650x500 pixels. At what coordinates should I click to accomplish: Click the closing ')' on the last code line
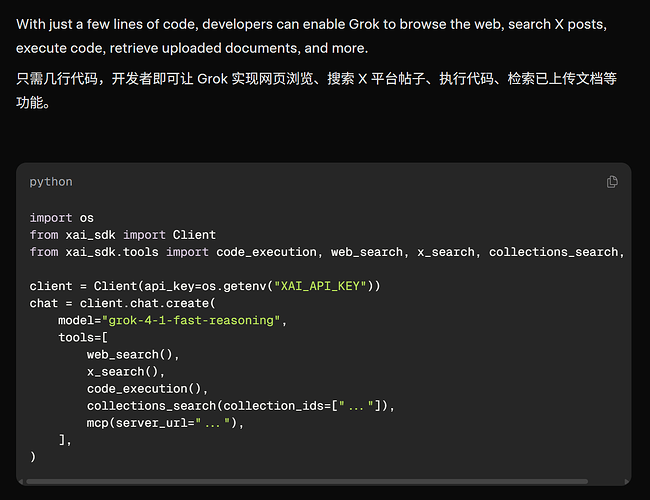tap(33, 457)
